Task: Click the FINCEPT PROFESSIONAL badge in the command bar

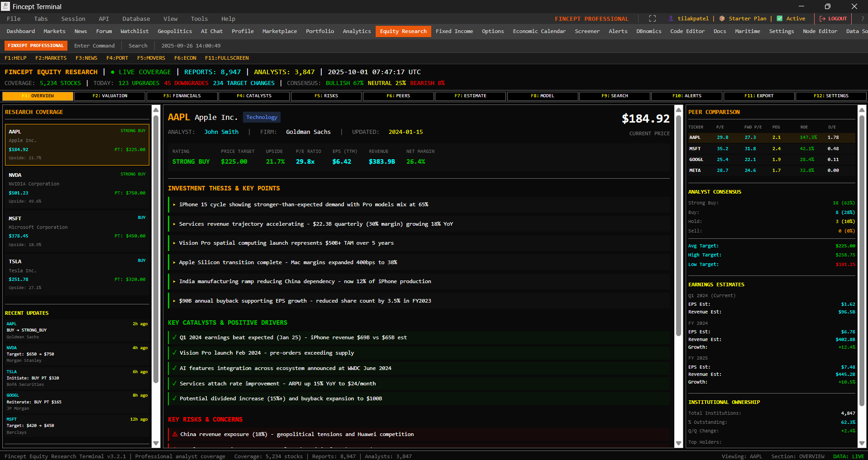Action: [x=36, y=45]
